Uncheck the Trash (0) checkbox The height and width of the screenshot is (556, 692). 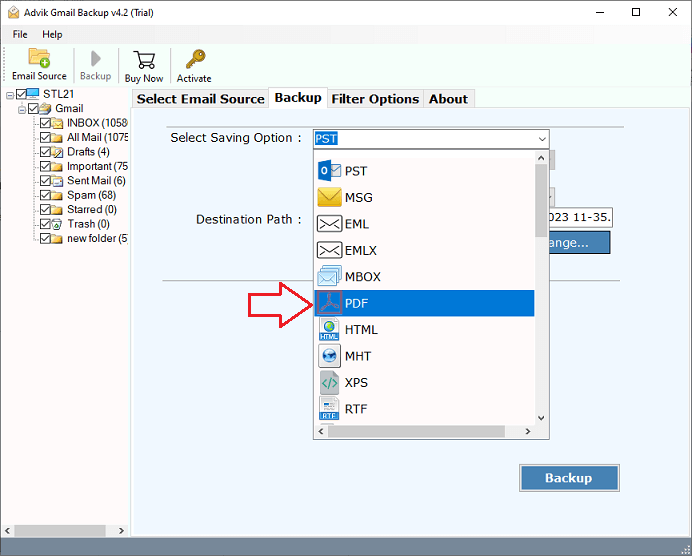pos(45,224)
